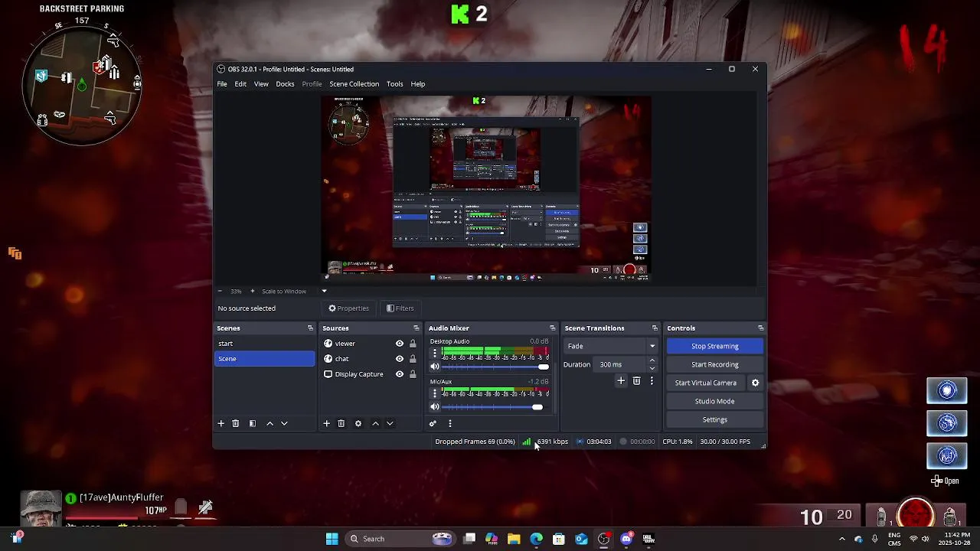Open Discord from taskbar

click(626, 539)
